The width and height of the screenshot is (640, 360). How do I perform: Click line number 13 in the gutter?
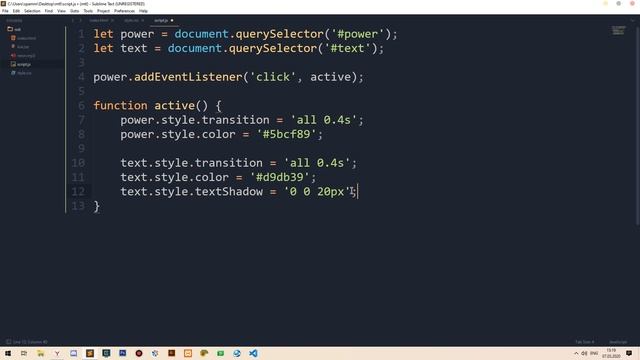pos(78,206)
